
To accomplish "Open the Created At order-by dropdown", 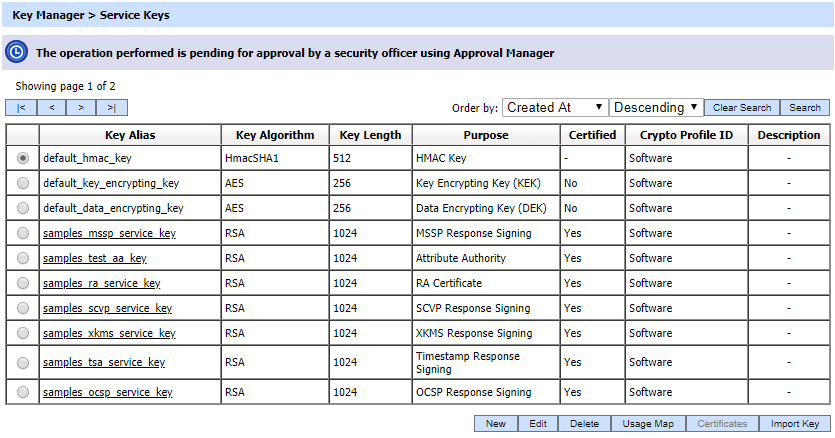I will tap(555, 107).
